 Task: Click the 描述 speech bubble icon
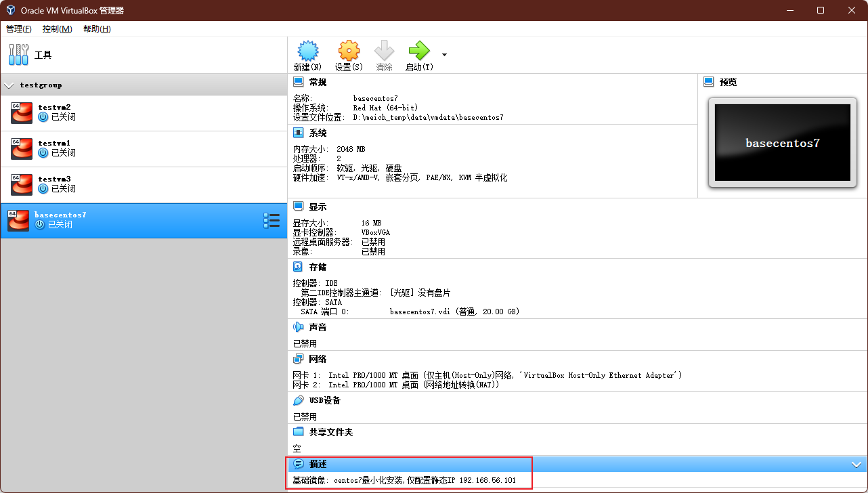[298, 465]
